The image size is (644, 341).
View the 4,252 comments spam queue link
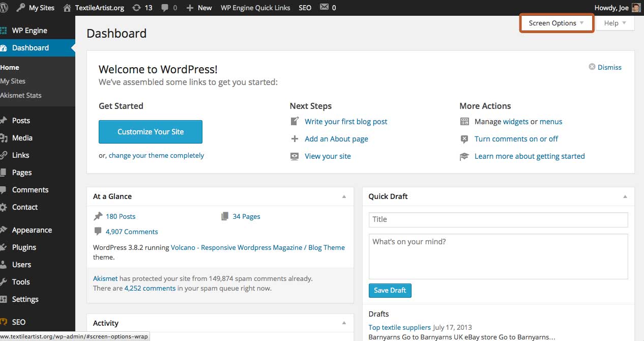[x=150, y=288]
